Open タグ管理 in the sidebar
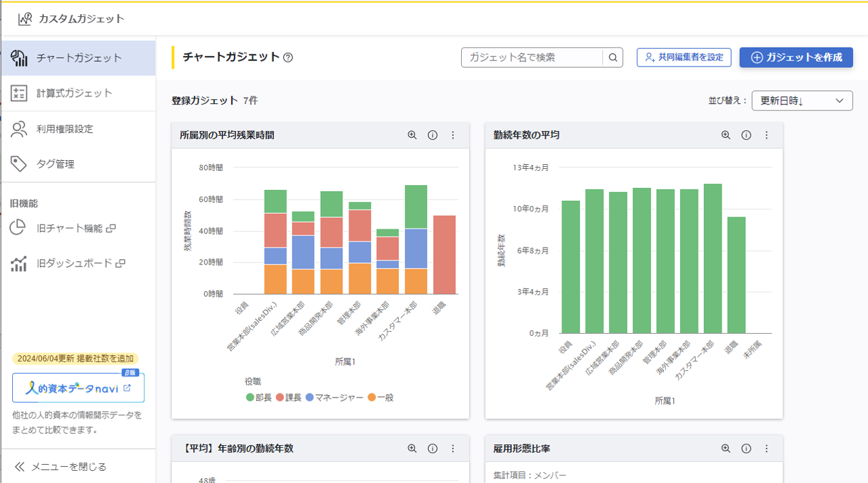 point(78,163)
